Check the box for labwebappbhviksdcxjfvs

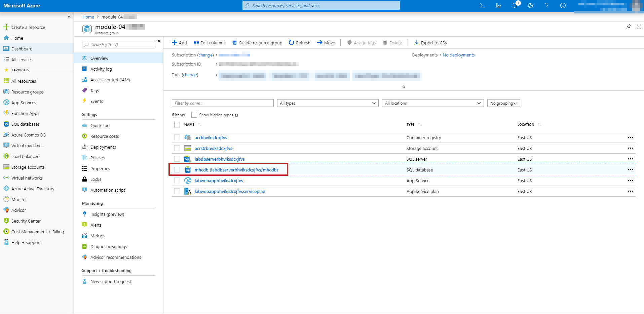(177, 181)
